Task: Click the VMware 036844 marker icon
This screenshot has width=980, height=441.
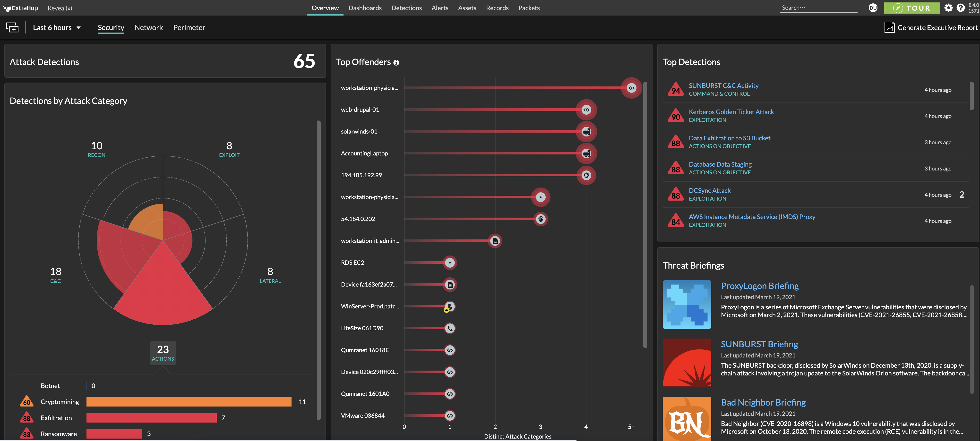Action: pos(450,416)
